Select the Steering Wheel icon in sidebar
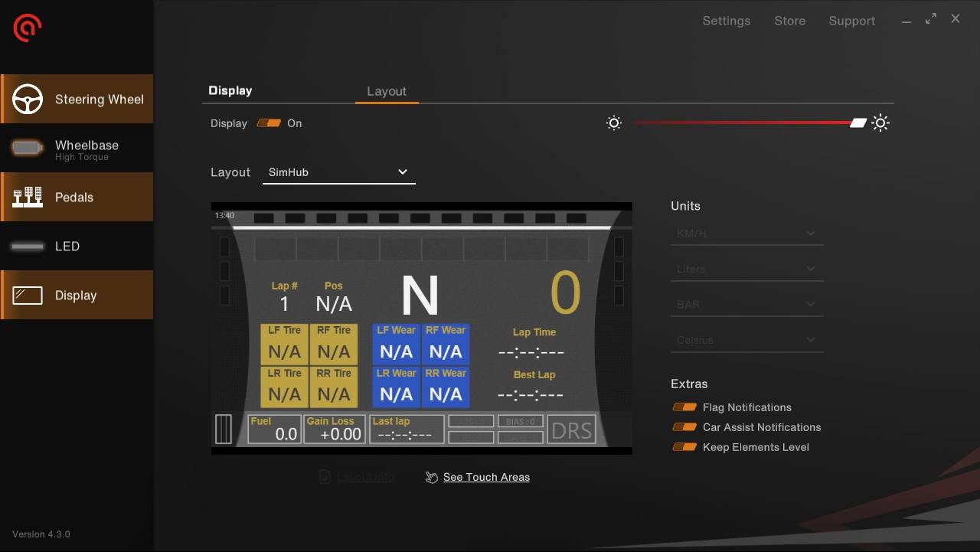 click(x=28, y=99)
